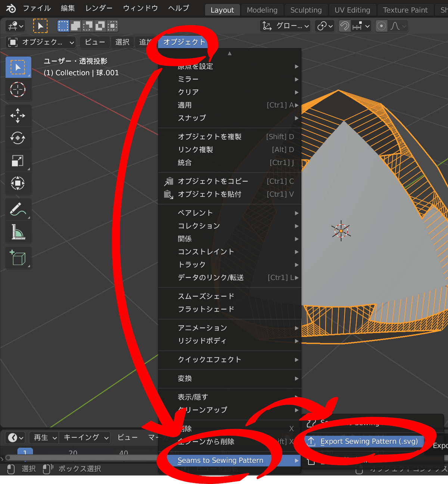Open the transform orientation dropdown showing グローバル
Image resolution: width=448 pixels, height=484 pixels.
tap(285, 26)
